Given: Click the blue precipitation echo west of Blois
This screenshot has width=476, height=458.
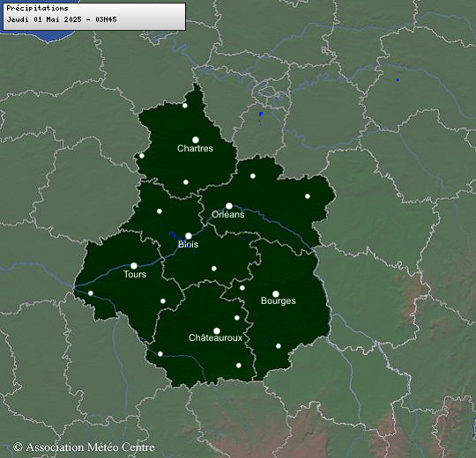Looking at the screenshot, I should [x=172, y=234].
